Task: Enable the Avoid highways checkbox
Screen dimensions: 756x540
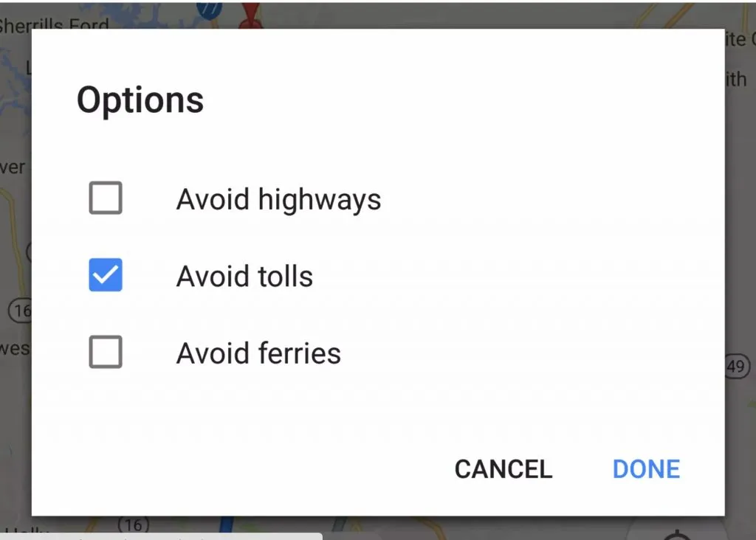Action: [106, 199]
